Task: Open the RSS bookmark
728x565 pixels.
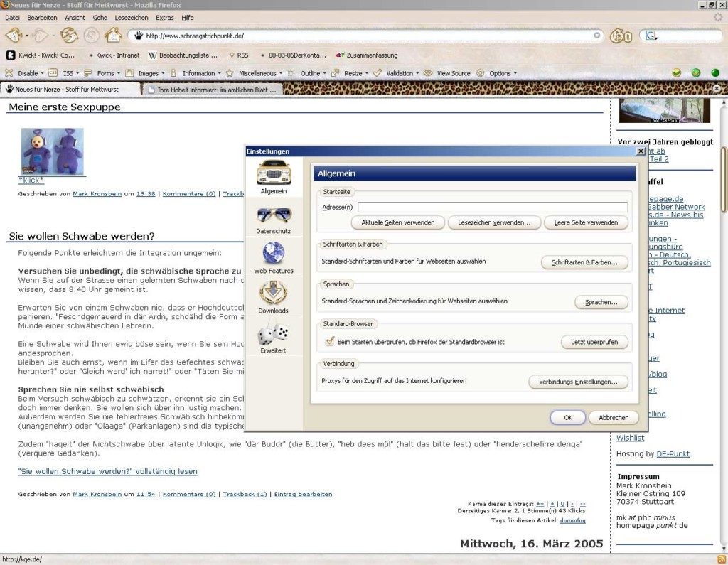Action: 239,55
